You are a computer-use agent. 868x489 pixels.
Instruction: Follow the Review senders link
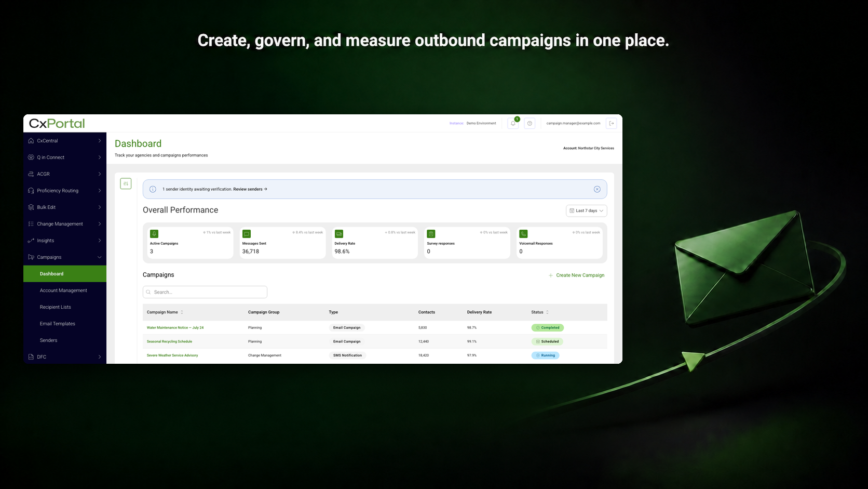tap(250, 189)
